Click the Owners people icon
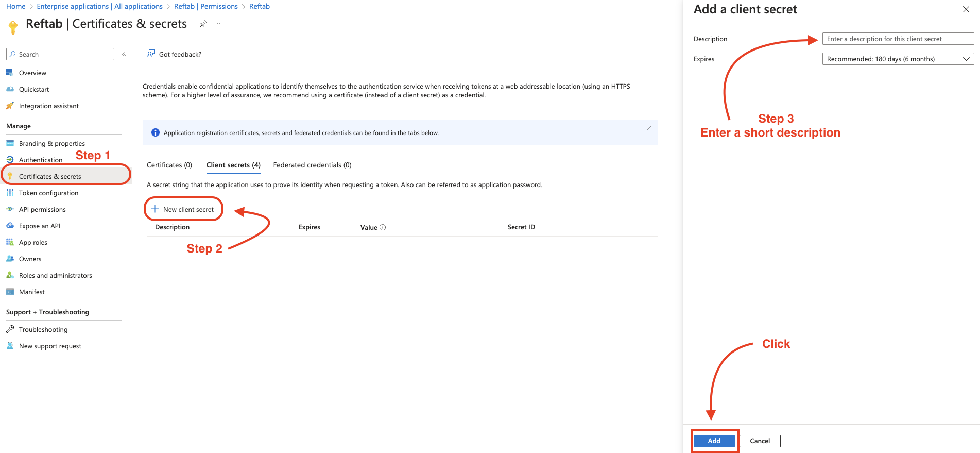Image resolution: width=980 pixels, height=453 pixels. pos(10,259)
